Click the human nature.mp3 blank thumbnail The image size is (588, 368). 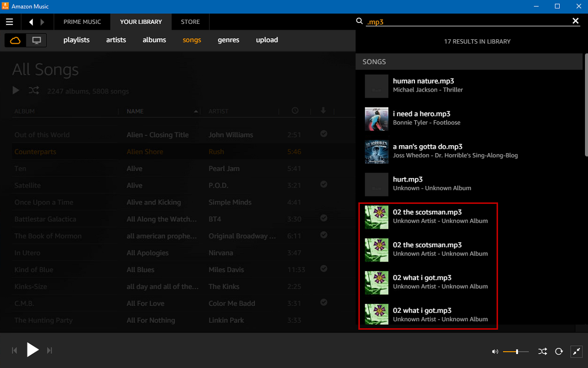tap(376, 86)
